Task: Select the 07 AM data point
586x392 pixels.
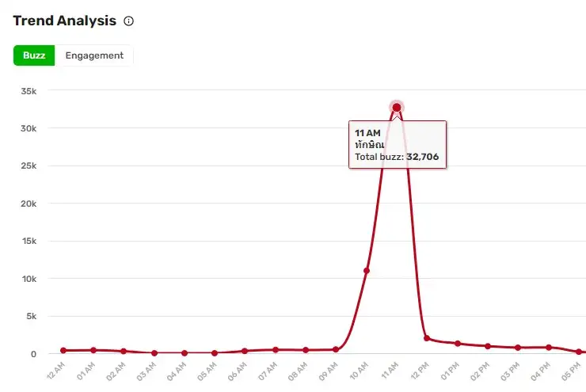Action: tap(276, 349)
